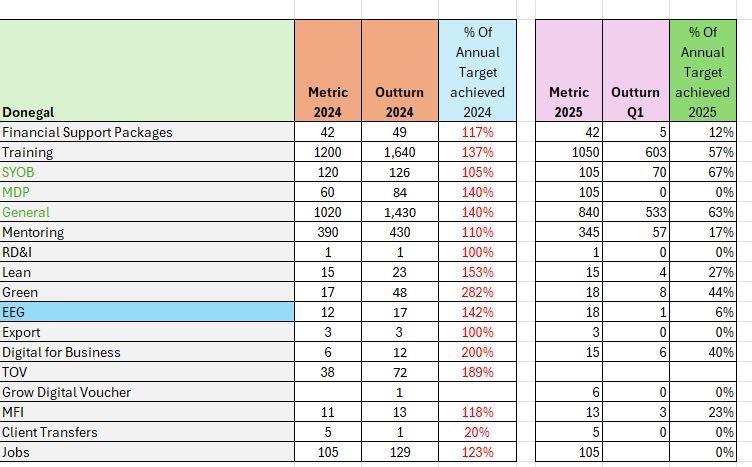Click the 282% value in the Green row
The height and width of the screenshot is (467, 752).
(x=477, y=292)
